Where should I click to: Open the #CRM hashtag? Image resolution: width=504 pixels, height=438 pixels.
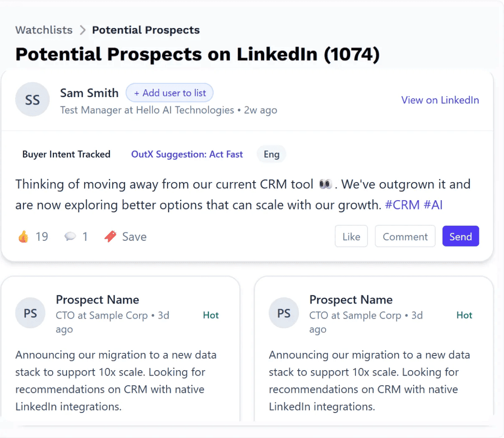click(x=402, y=205)
